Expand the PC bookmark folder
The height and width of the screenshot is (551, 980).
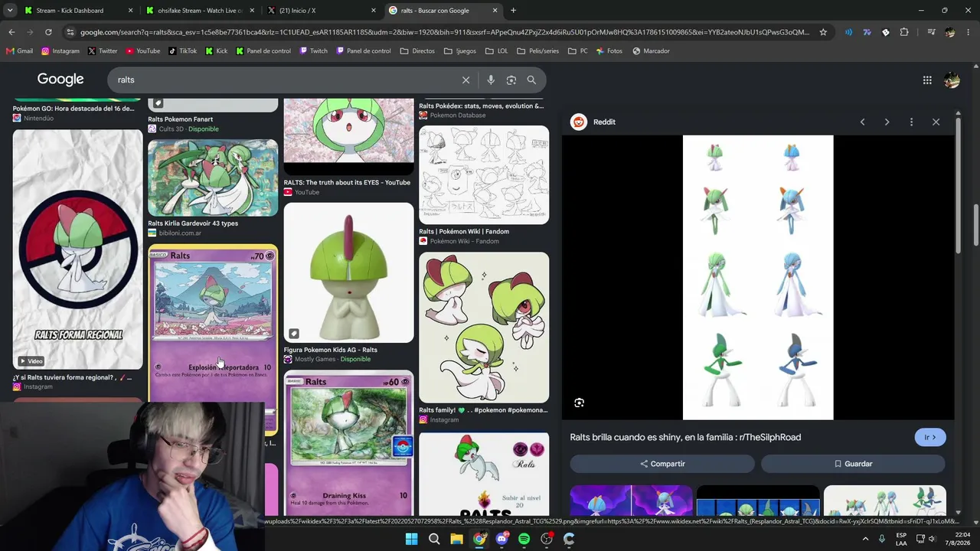point(578,51)
